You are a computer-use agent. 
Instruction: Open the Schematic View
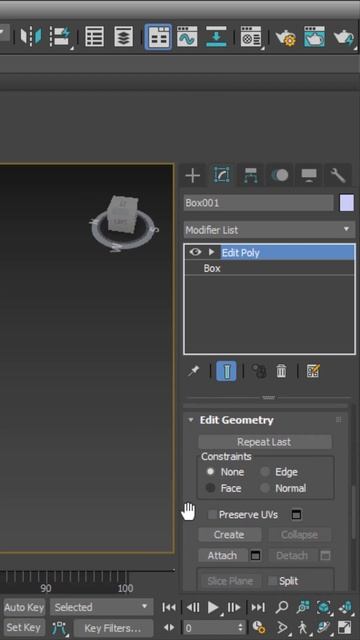pos(216,37)
